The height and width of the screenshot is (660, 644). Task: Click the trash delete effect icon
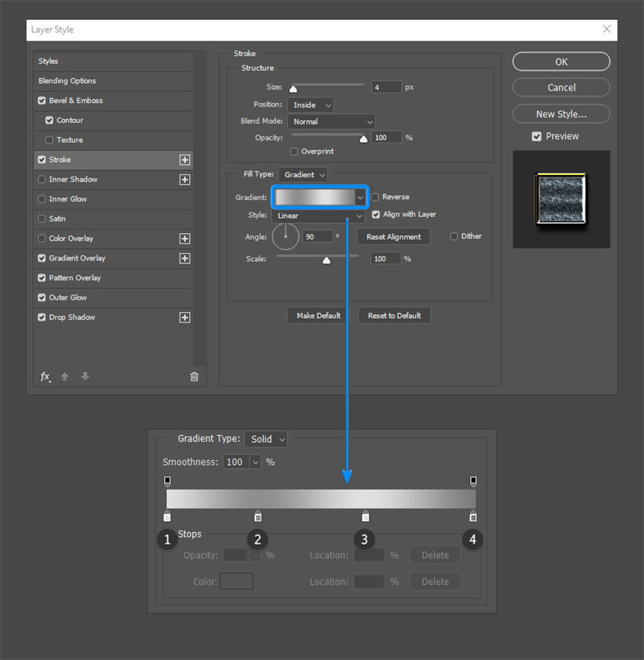coord(194,377)
